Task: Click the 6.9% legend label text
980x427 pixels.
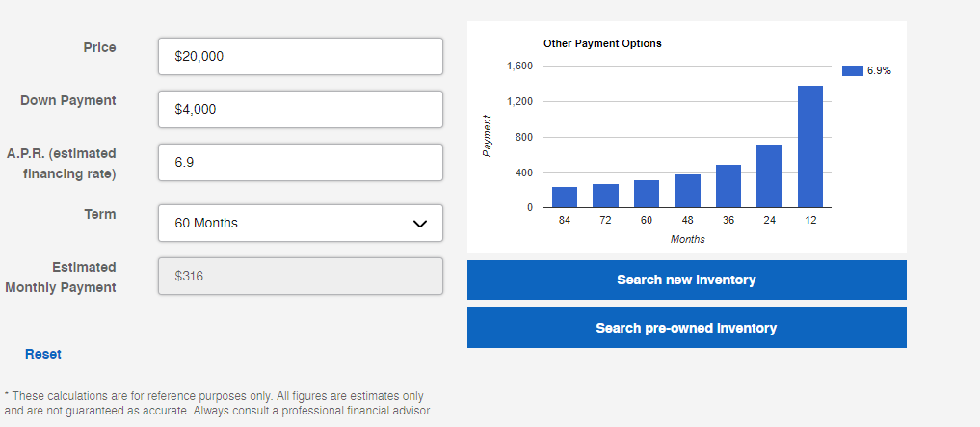Action: (879, 70)
